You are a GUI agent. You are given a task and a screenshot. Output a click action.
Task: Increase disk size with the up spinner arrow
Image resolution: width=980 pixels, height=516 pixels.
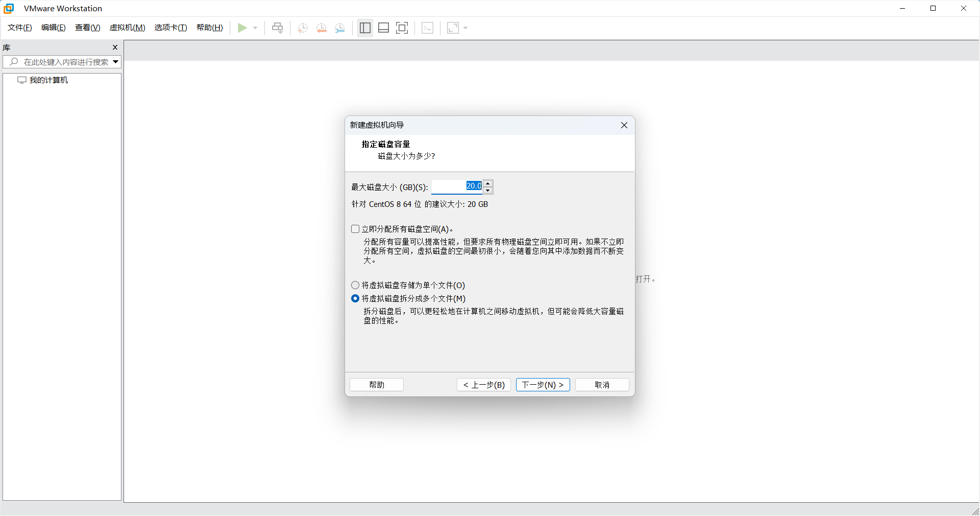pos(488,183)
